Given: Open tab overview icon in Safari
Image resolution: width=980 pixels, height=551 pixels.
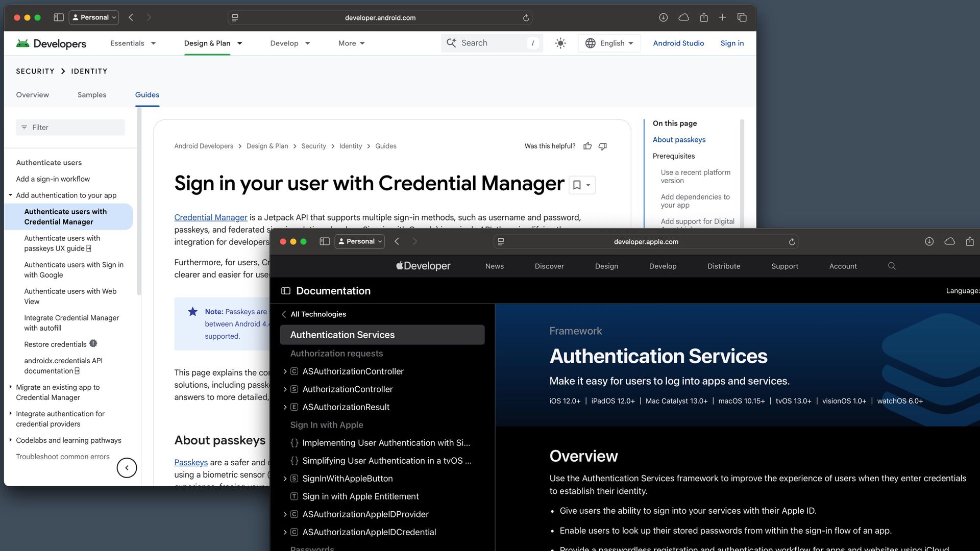Looking at the screenshot, I should coord(742,17).
